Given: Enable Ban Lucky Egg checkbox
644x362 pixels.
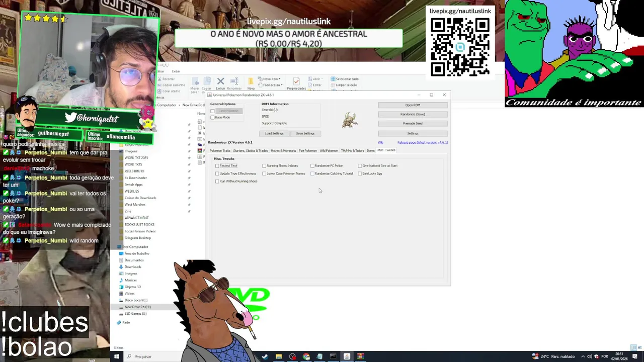Looking at the screenshot, I should [360, 173].
